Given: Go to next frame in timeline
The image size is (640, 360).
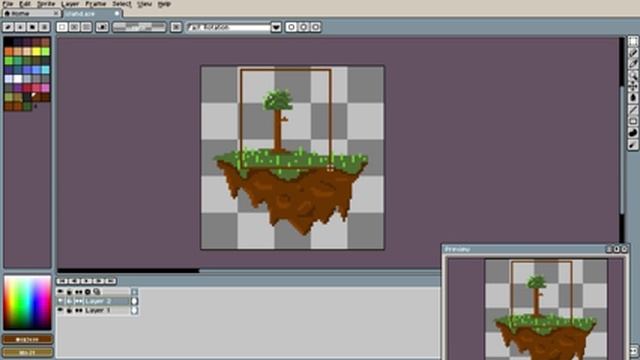Looking at the screenshot, I should point(99,281).
